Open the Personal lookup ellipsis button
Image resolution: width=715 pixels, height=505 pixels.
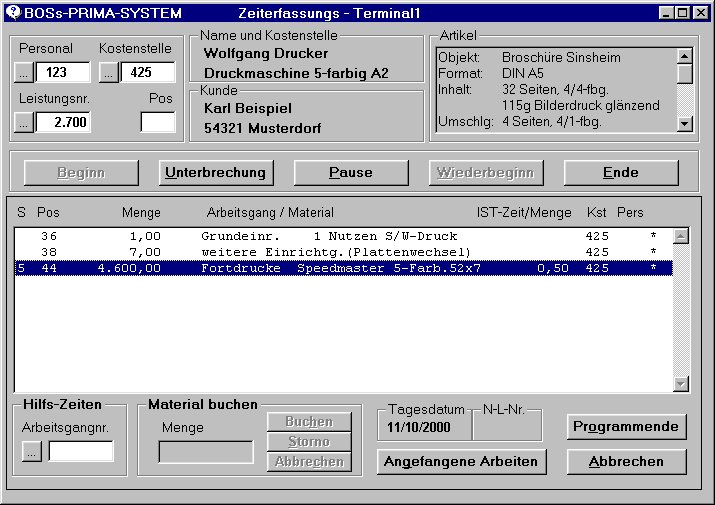24,73
